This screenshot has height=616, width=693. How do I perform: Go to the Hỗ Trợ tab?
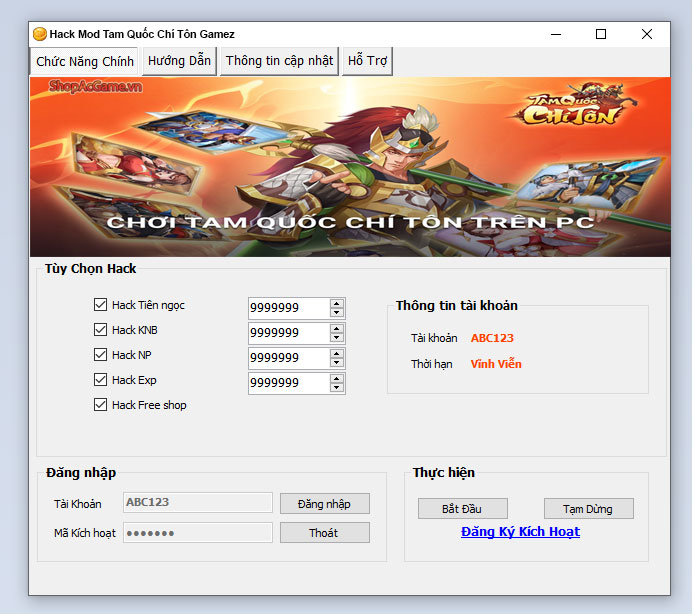(x=367, y=61)
